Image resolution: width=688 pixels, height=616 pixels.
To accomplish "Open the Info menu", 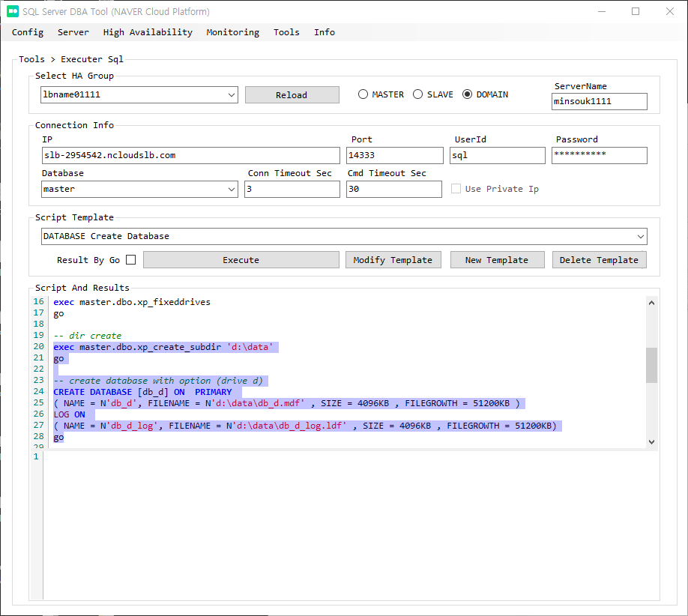I will click(325, 32).
